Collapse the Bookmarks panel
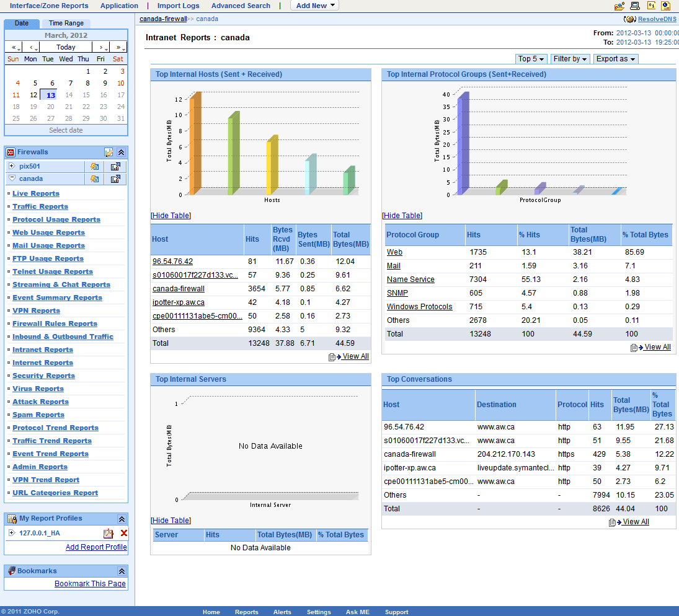The height and width of the screenshot is (616, 679). 122,571
